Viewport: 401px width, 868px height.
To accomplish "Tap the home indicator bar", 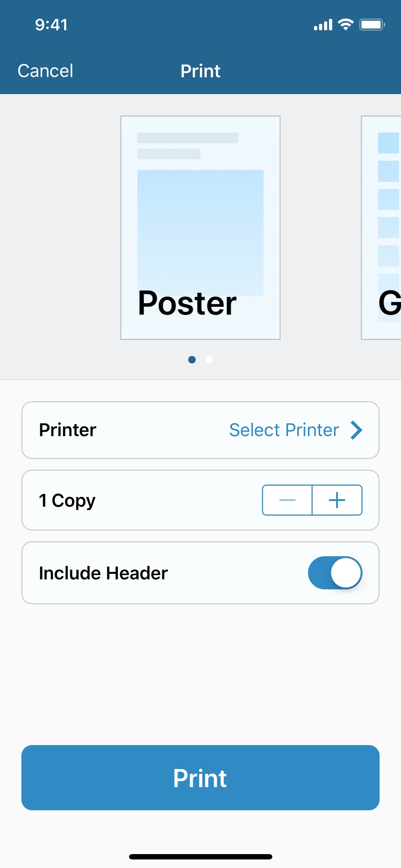I will (x=201, y=857).
